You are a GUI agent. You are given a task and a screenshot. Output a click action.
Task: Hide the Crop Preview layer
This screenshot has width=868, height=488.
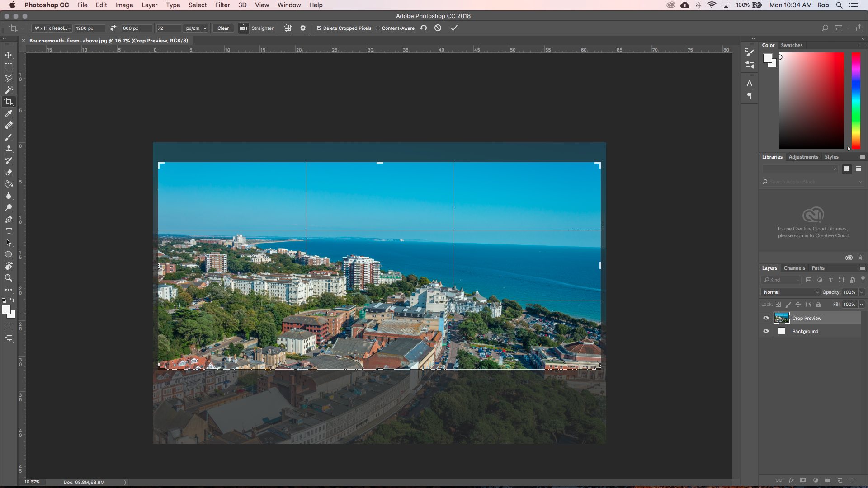766,318
